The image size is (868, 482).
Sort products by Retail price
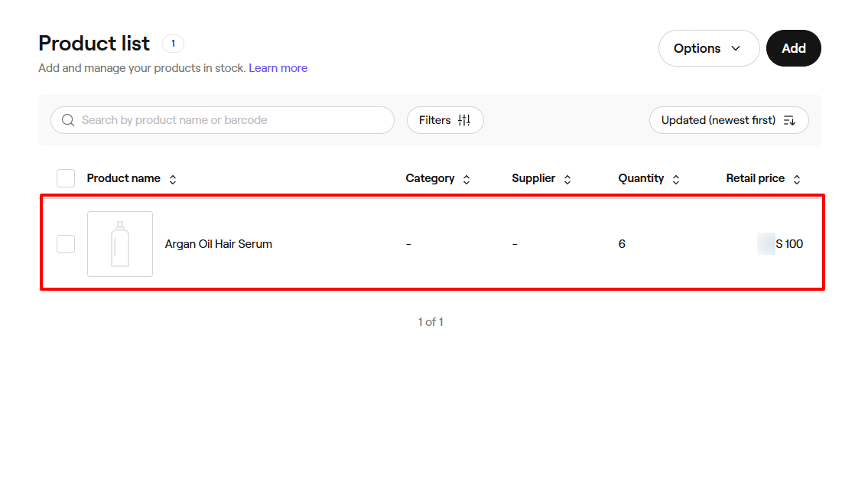point(797,178)
